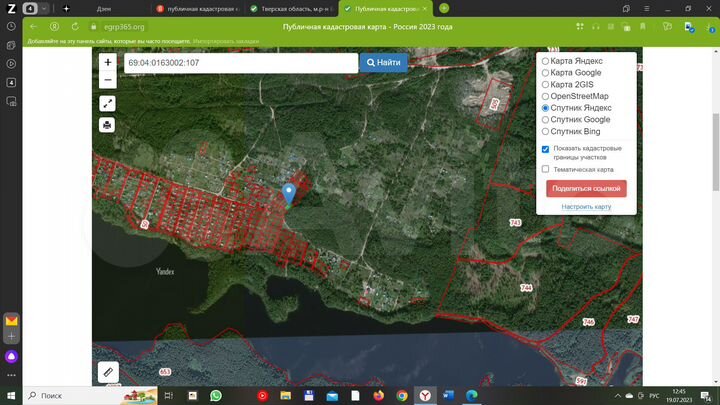Open the Дзен browser tab
This screenshot has height=405, width=720.
105,8
